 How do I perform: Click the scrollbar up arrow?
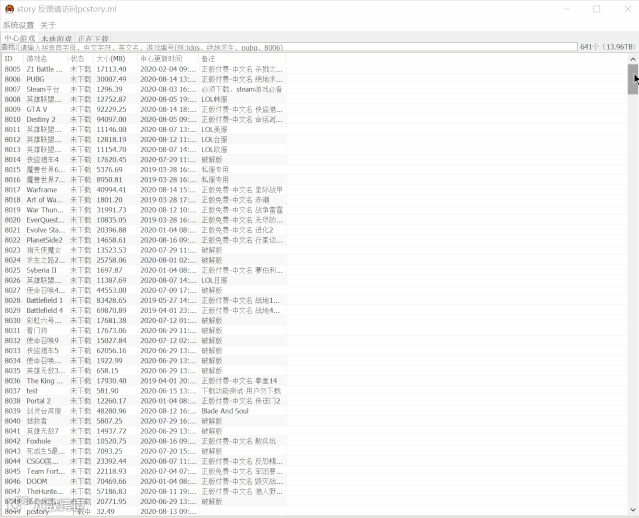[x=633, y=60]
